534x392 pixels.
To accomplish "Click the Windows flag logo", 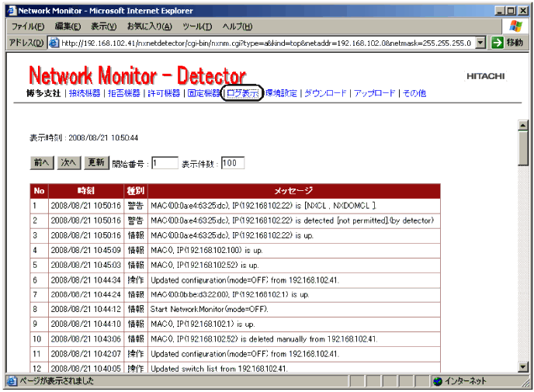I will click(515, 26).
